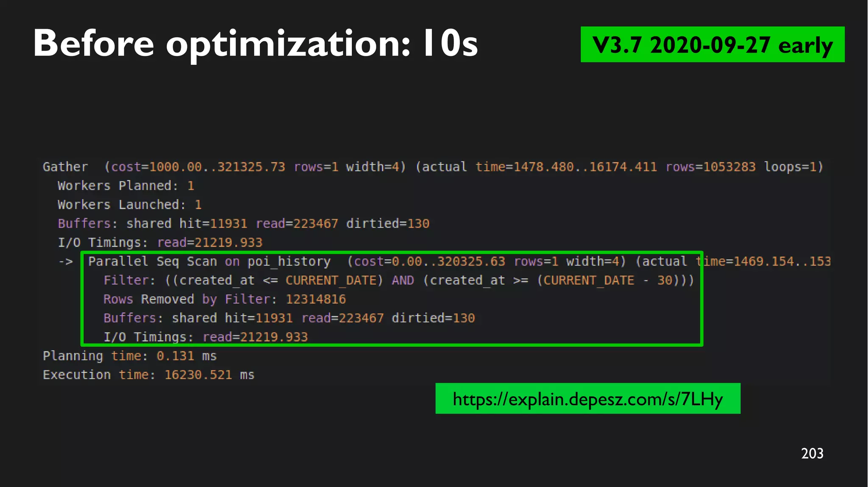Click 'Parallel Seq Scan on poi_history' line
The image size is (868, 487).
tap(459, 262)
